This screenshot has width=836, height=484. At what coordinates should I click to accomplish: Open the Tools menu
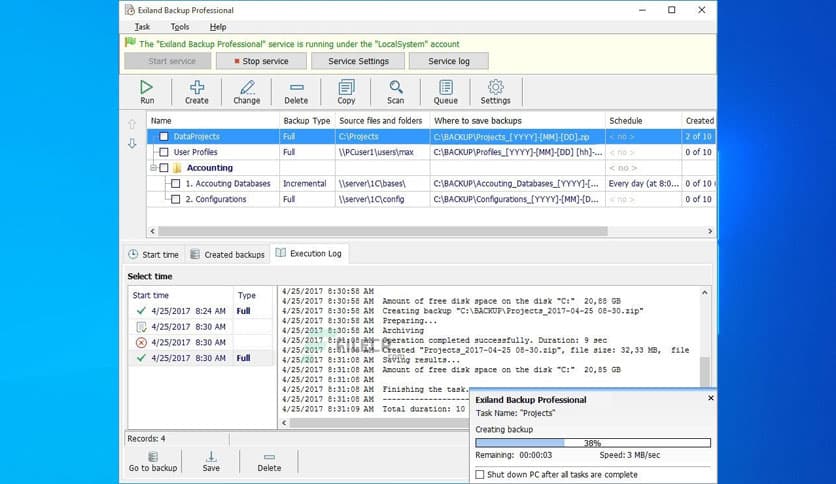click(180, 27)
